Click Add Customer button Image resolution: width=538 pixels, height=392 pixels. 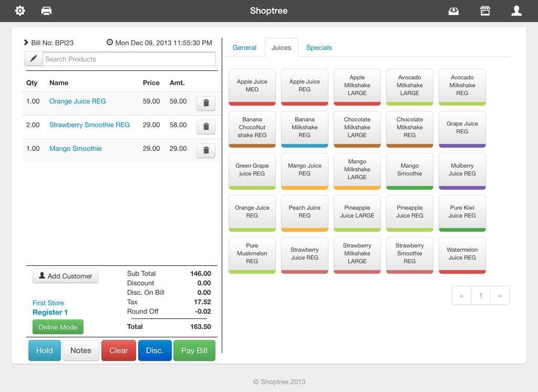65,276
